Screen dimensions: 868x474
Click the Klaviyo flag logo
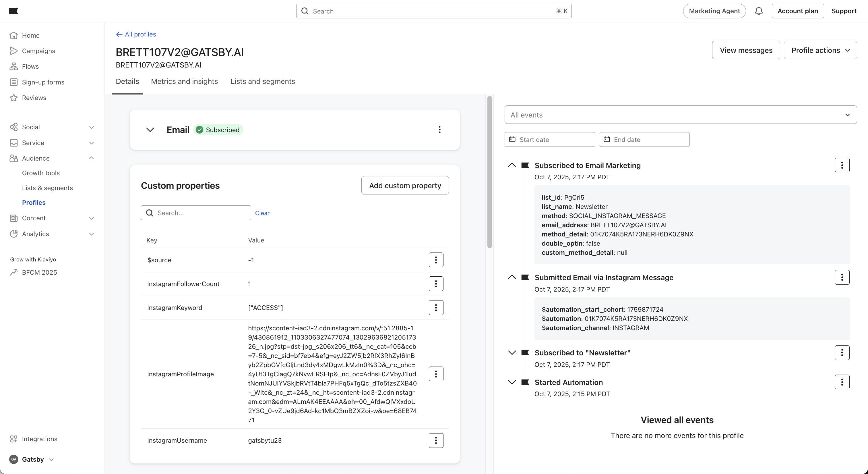pyautogui.click(x=13, y=11)
